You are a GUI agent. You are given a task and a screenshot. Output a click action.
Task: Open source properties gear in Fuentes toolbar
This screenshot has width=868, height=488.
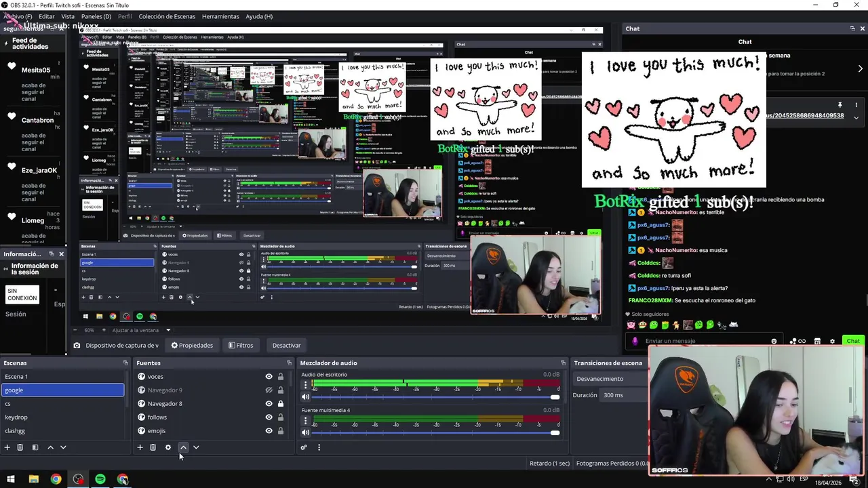click(168, 447)
